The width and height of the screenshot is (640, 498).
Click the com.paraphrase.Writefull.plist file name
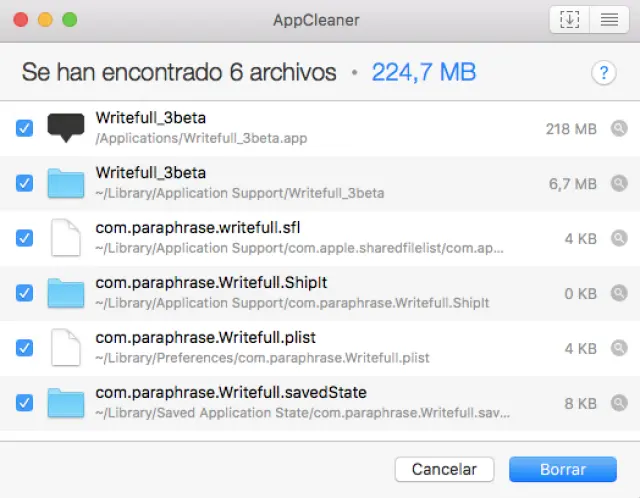pos(206,338)
